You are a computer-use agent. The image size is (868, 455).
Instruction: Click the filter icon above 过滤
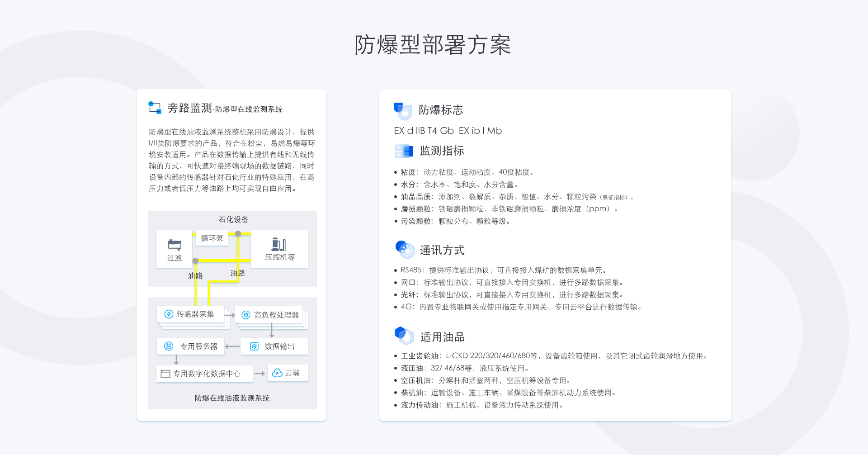[x=175, y=245]
